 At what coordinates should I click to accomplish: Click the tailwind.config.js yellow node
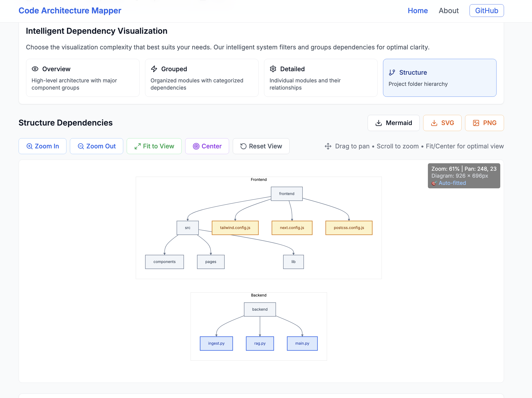click(x=235, y=228)
